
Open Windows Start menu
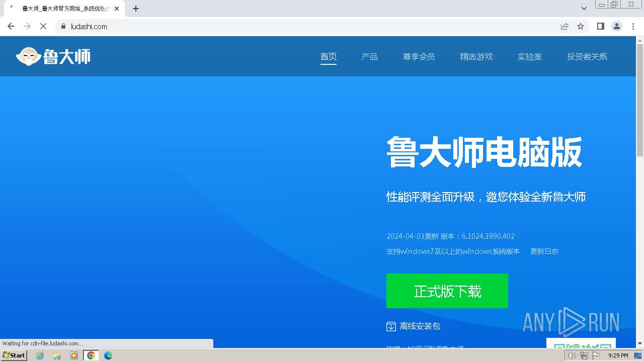point(14,355)
